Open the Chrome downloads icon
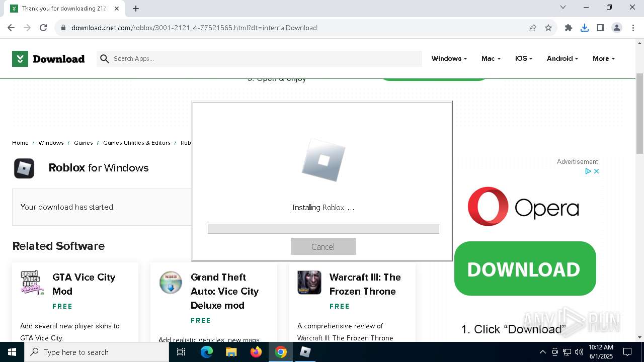This screenshot has height=362, width=644. pyautogui.click(x=585, y=28)
